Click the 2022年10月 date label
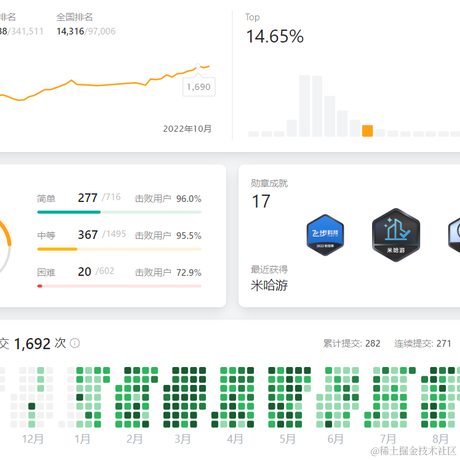This screenshot has height=460, width=460. click(187, 129)
